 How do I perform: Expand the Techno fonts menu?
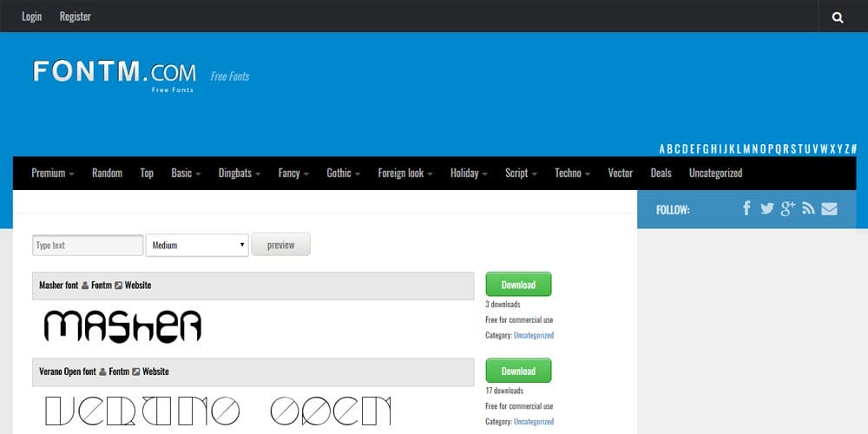[x=572, y=174]
